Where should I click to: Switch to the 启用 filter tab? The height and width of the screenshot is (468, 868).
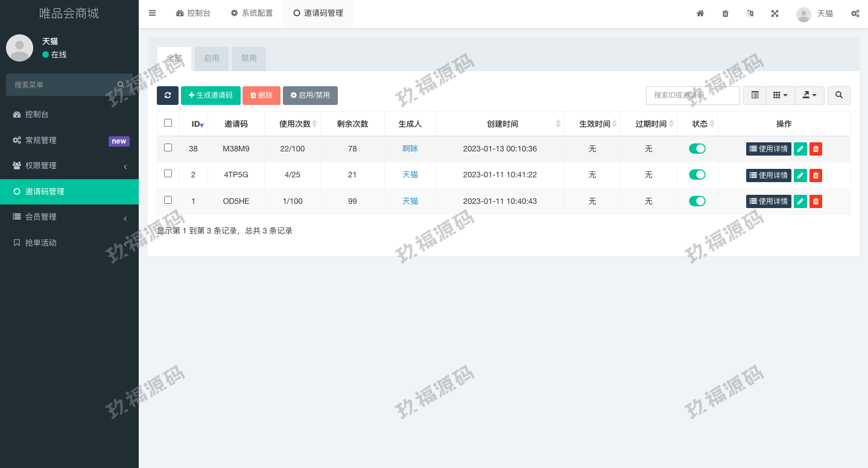click(x=211, y=58)
